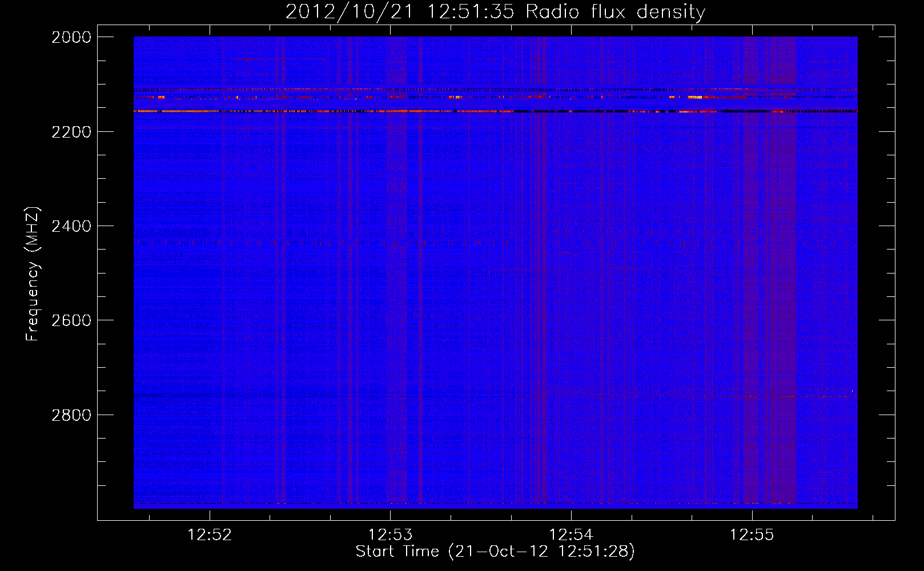Click the 2400 frequency tick label
The width and height of the screenshot is (924, 571).
(71, 226)
